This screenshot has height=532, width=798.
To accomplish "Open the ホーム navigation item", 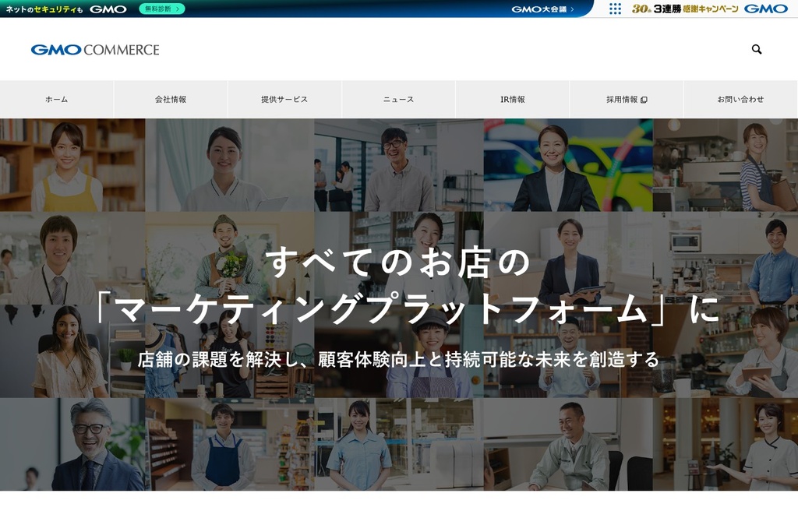I will tap(56, 99).
